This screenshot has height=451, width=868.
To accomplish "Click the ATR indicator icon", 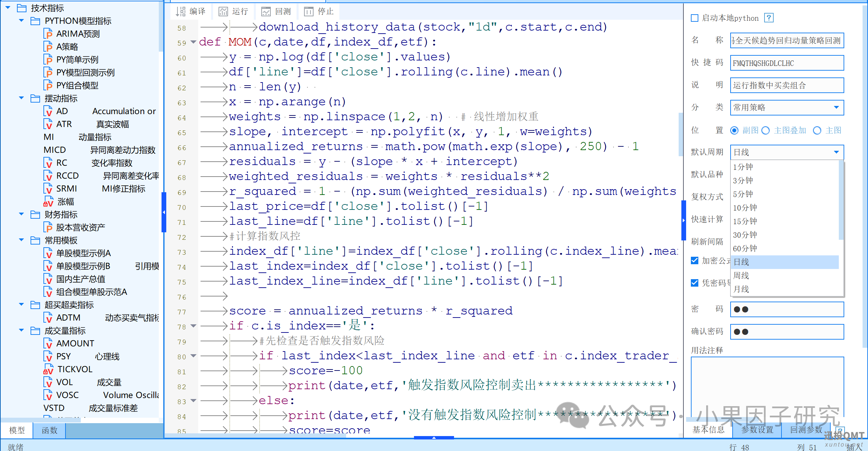I will pyautogui.click(x=48, y=124).
